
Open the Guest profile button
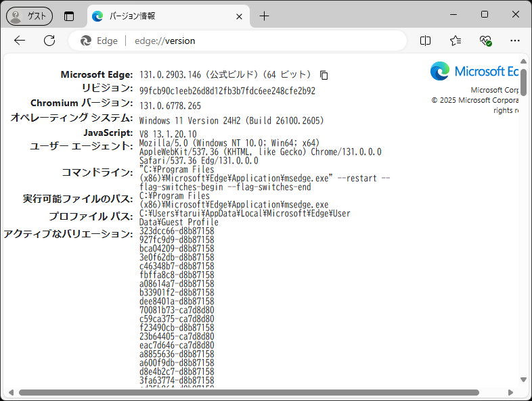(x=30, y=16)
